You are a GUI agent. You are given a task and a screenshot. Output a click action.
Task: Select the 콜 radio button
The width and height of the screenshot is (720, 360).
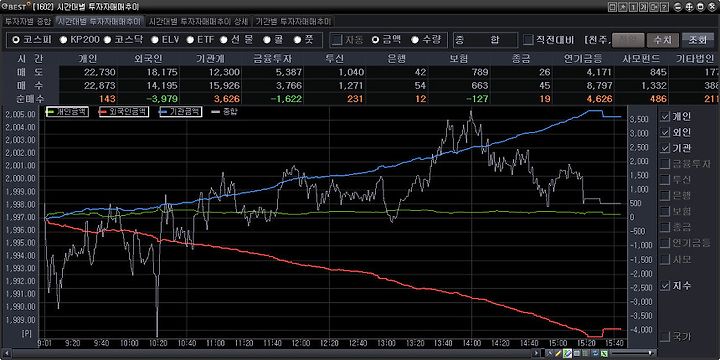[x=267, y=40]
